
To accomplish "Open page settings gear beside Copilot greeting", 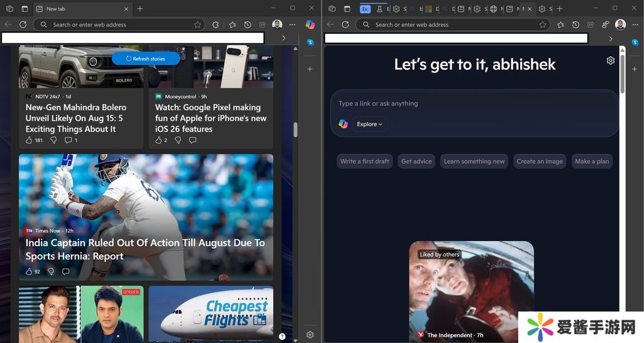I will coord(610,60).
